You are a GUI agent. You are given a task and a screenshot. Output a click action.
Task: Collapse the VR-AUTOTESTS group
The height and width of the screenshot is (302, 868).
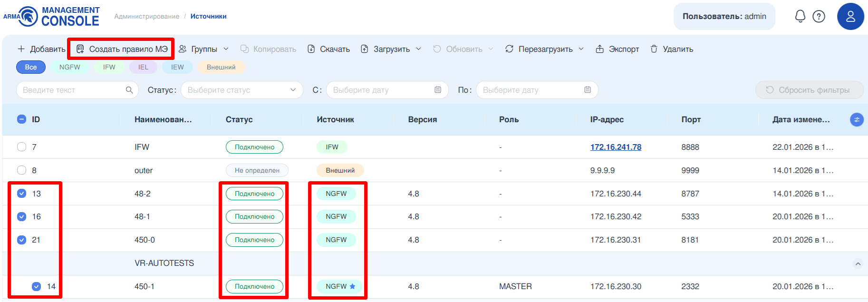point(858,263)
